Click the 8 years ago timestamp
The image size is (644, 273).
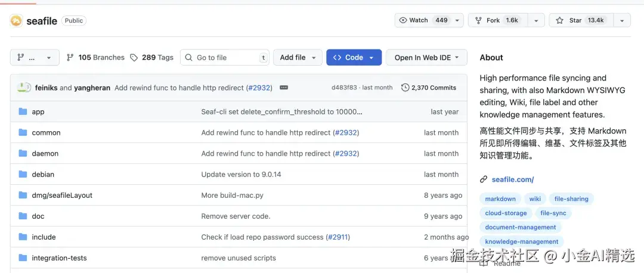pyautogui.click(x=443, y=196)
